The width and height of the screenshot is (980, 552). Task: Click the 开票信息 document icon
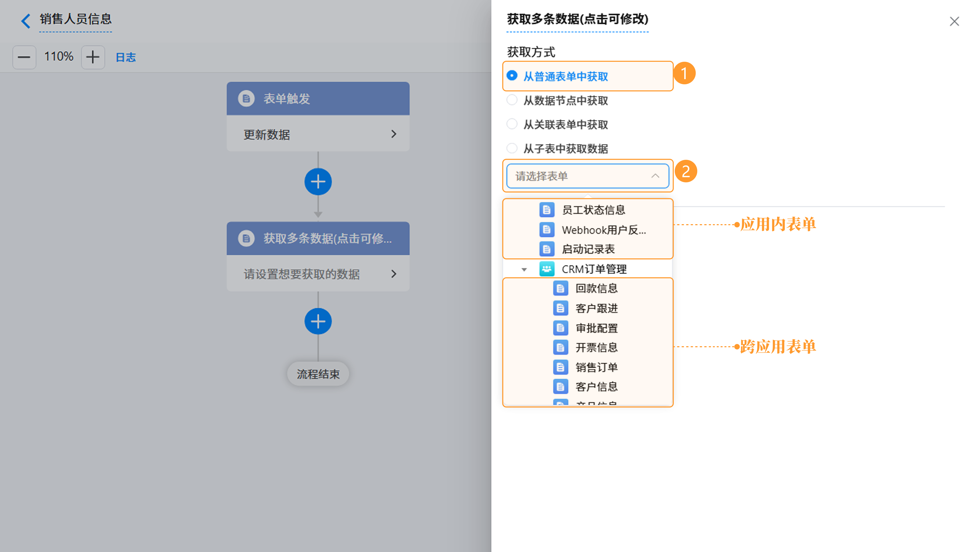[x=560, y=347]
